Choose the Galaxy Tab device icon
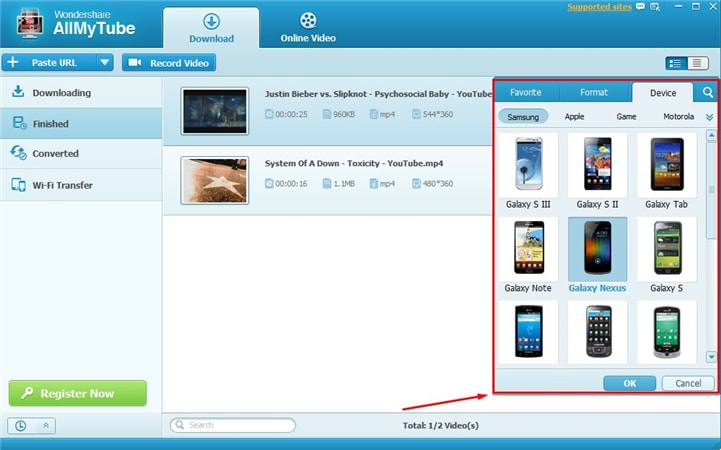This screenshot has height=450, width=721. tap(667, 165)
